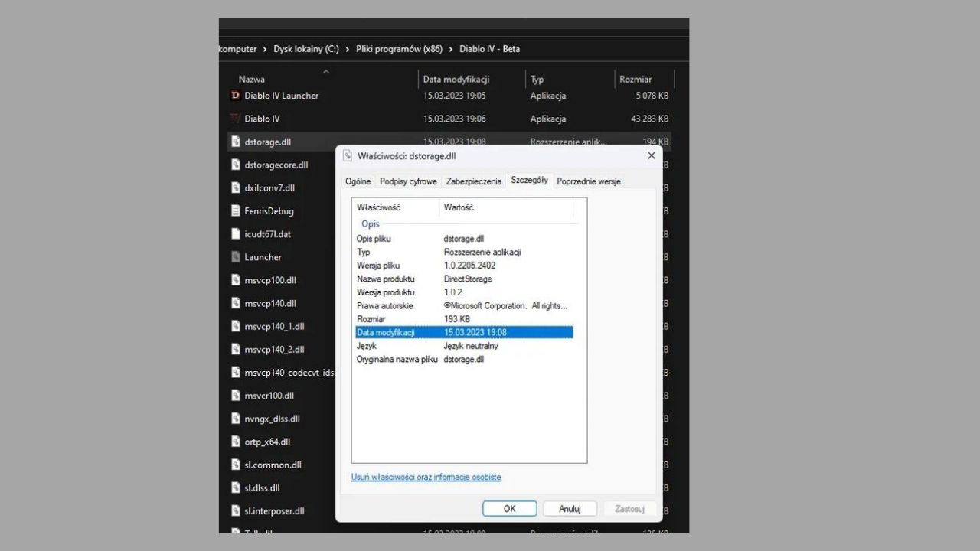The width and height of the screenshot is (980, 551).
Task: Select the Diablo IV Launcher app icon
Action: pos(235,96)
